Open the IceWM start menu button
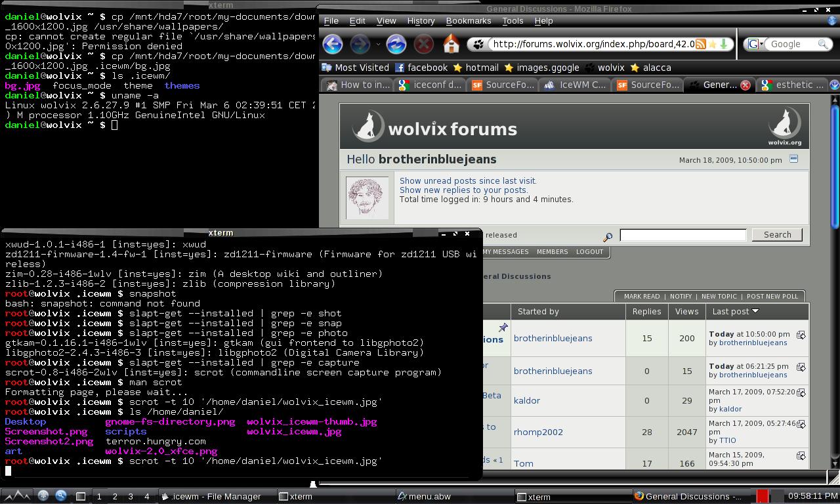Viewport: 840px width, 504px height. pos(18,495)
